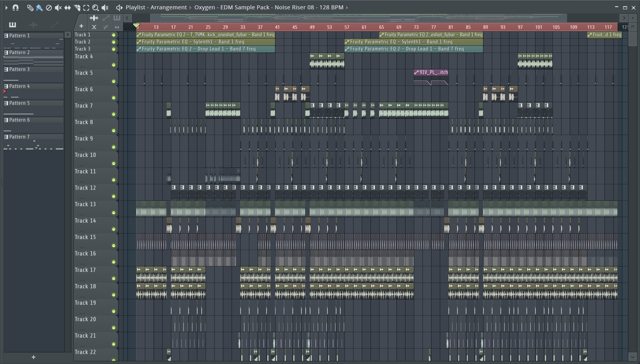Click the curve icon above track list
This screenshot has width=640, height=364.
106,27
